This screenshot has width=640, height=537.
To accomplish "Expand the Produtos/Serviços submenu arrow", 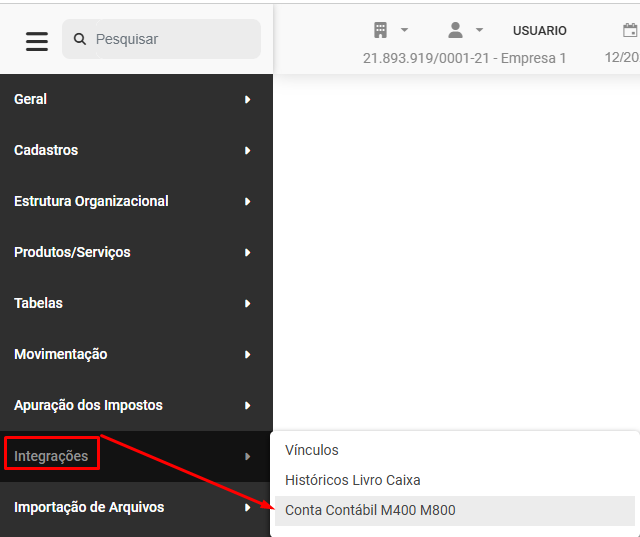I will point(247,253).
